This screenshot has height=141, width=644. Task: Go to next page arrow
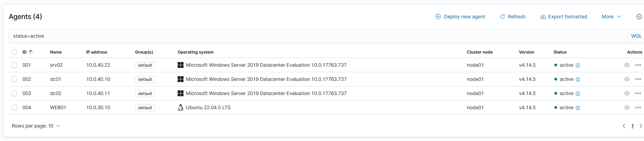pos(641,126)
